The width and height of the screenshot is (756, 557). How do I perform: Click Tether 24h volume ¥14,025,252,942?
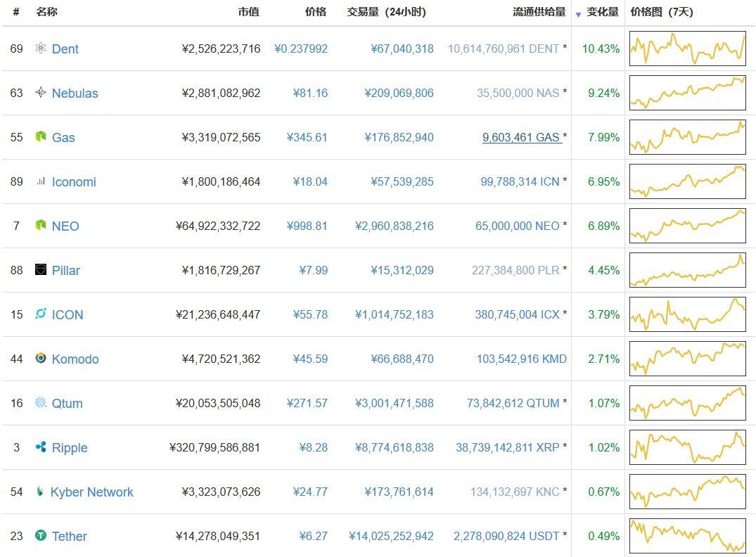coord(391,537)
